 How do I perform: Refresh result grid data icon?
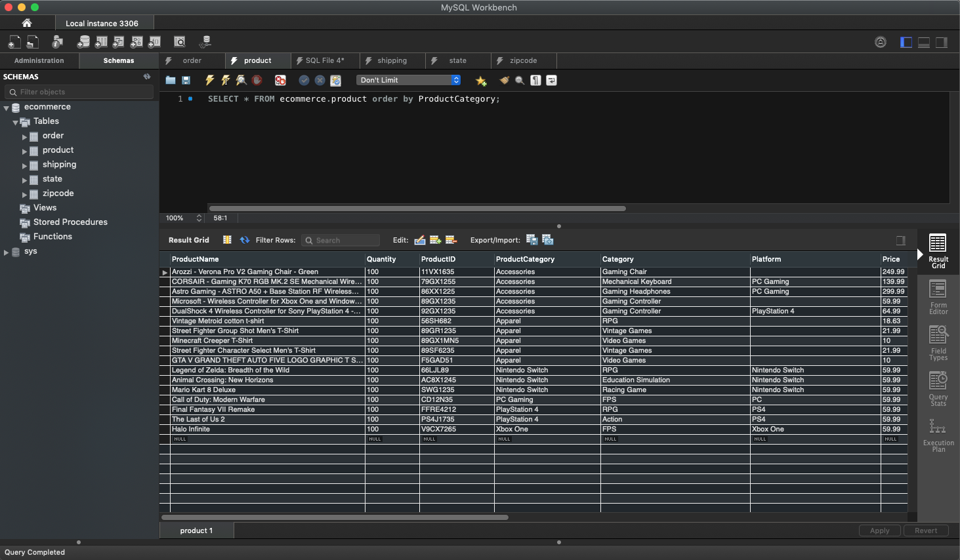(x=245, y=240)
